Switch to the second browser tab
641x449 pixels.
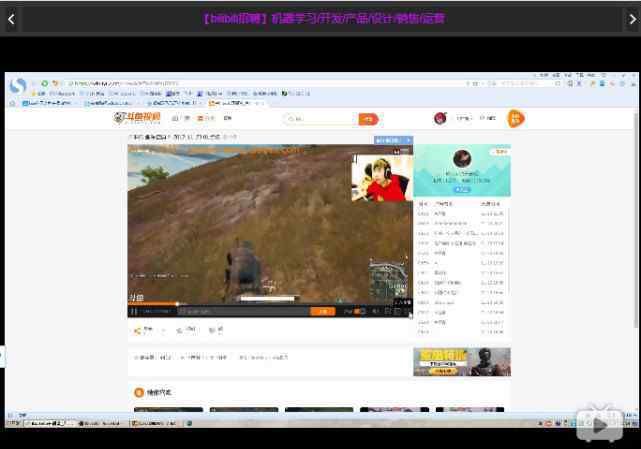pyautogui.click(x=110, y=103)
